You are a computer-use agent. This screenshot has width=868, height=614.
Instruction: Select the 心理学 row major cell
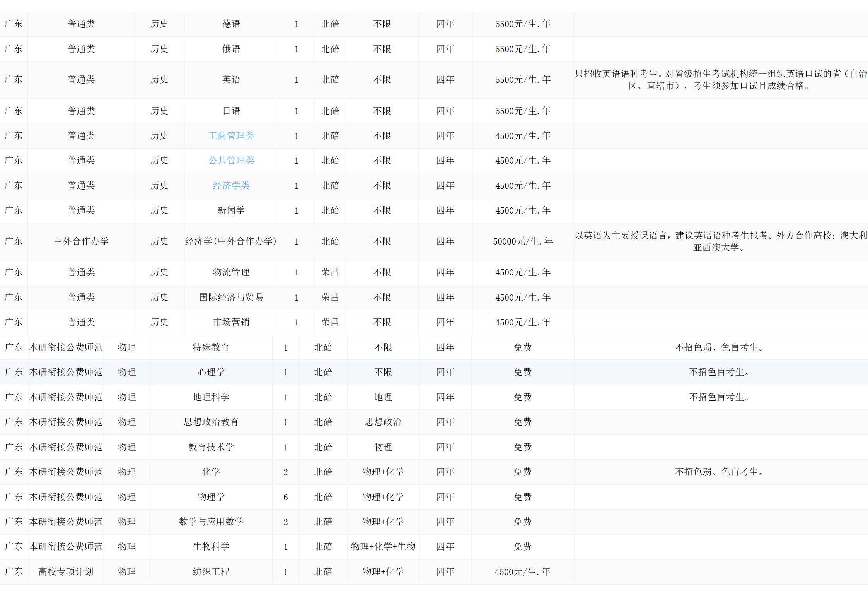(211, 372)
